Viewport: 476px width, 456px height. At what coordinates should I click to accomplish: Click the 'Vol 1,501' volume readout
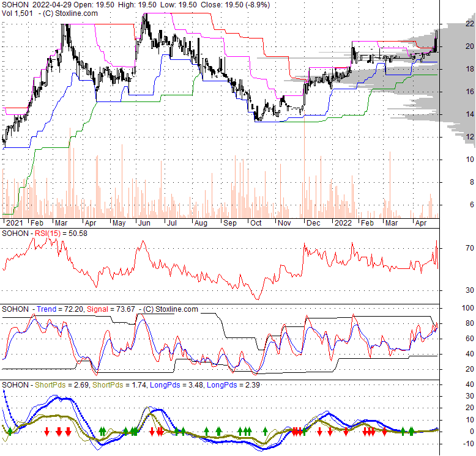click(17, 13)
